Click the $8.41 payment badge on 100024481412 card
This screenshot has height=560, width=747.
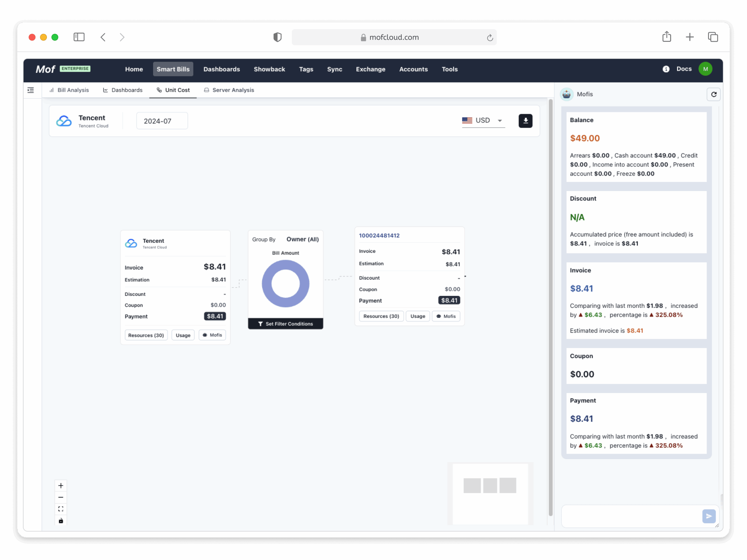(449, 300)
